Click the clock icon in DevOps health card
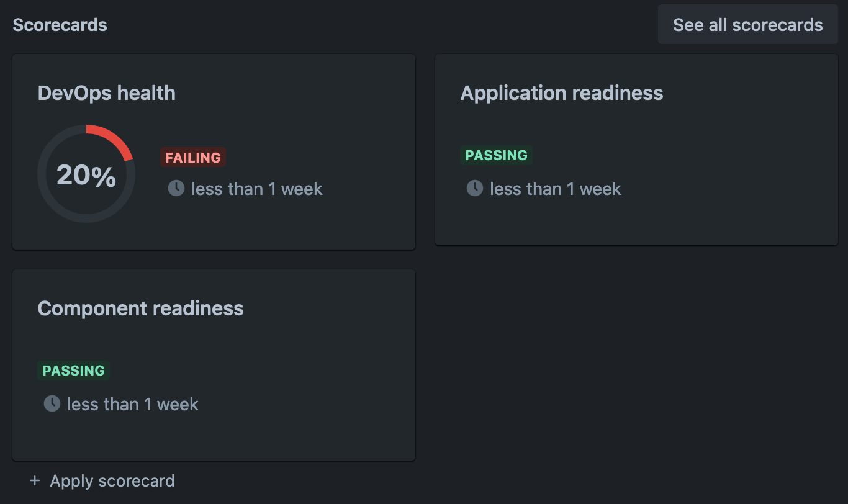Viewport: 848px width, 504px height. tap(176, 188)
